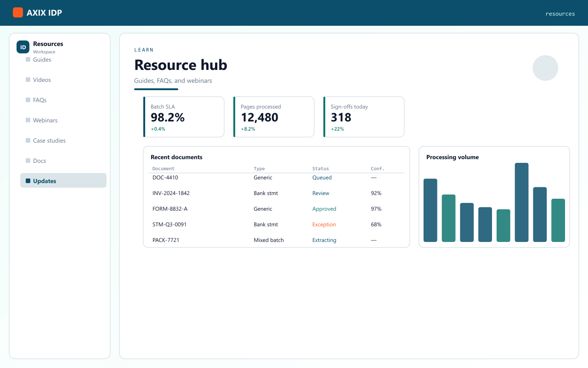
Task: Select the Updates sidebar item
Action: tap(63, 181)
